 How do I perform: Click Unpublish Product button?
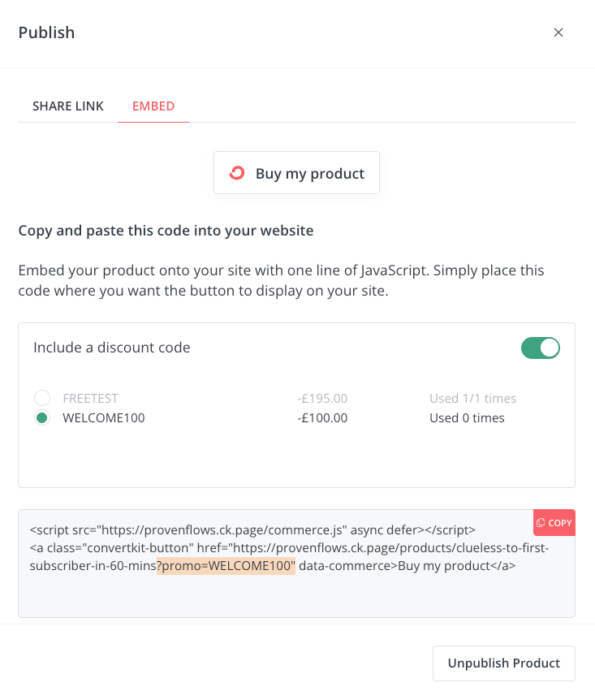pyautogui.click(x=503, y=663)
